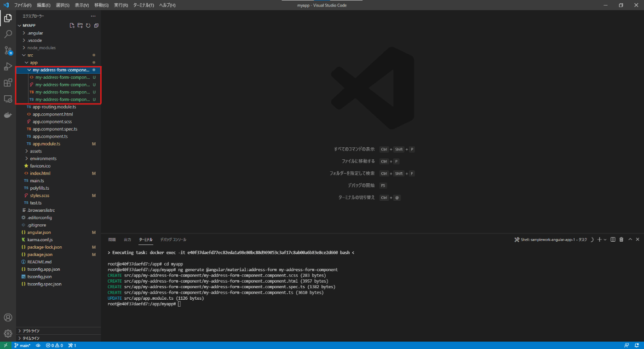
Task: Open the ターミナル(T) menu
Action: click(144, 5)
